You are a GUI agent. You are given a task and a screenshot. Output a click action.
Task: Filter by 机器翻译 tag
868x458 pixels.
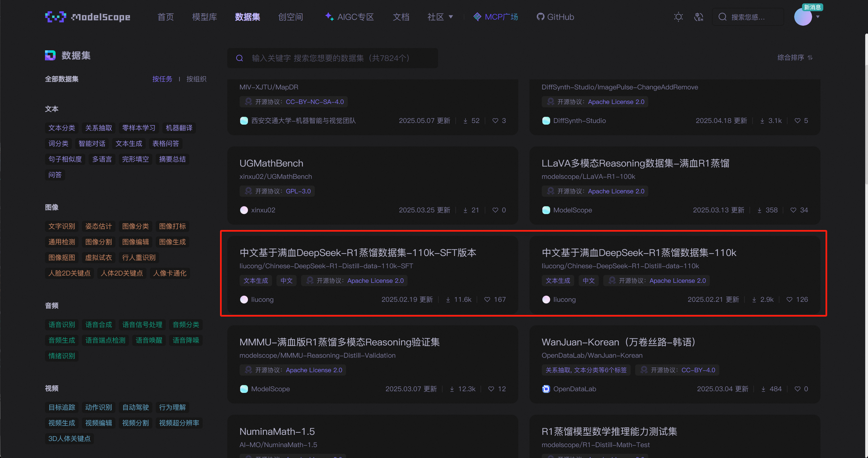point(179,128)
